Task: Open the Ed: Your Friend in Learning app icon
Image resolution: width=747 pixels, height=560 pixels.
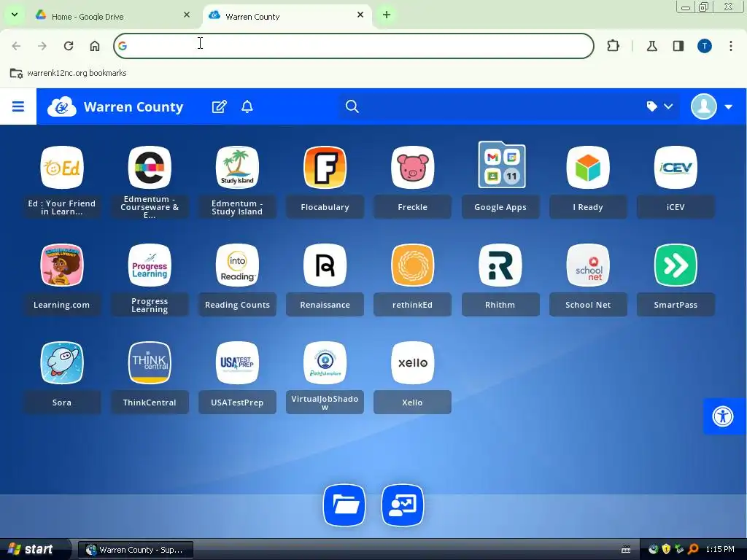Action: [62, 168]
